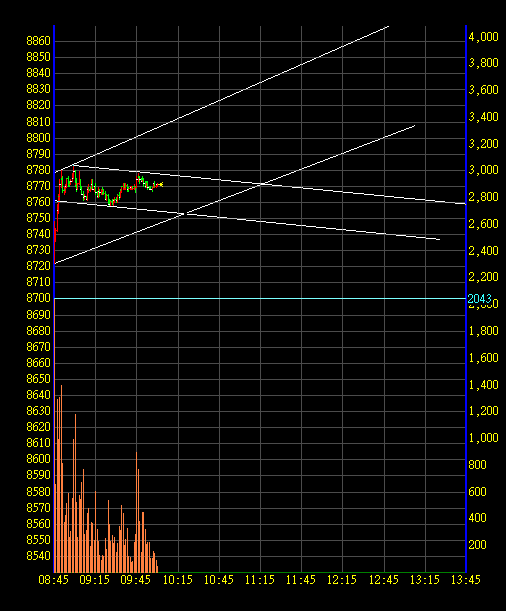This screenshot has height=611, width=506.
Task: Click the 11:45 time axis label
Action: pos(301,580)
